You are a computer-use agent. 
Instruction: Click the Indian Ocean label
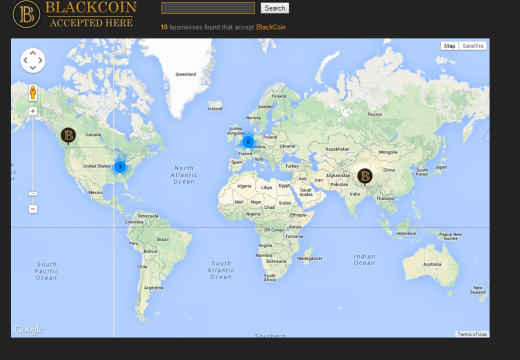(364, 260)
